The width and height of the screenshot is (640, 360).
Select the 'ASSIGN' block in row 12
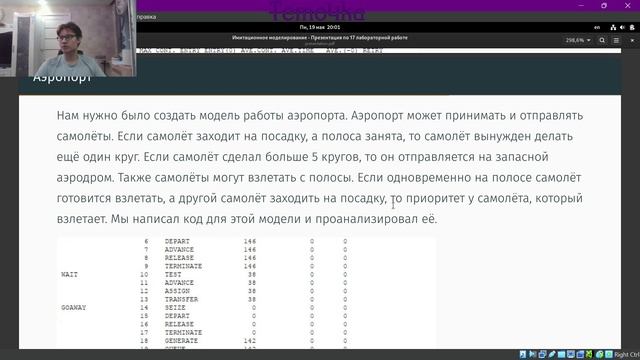(x=177, y=291)
